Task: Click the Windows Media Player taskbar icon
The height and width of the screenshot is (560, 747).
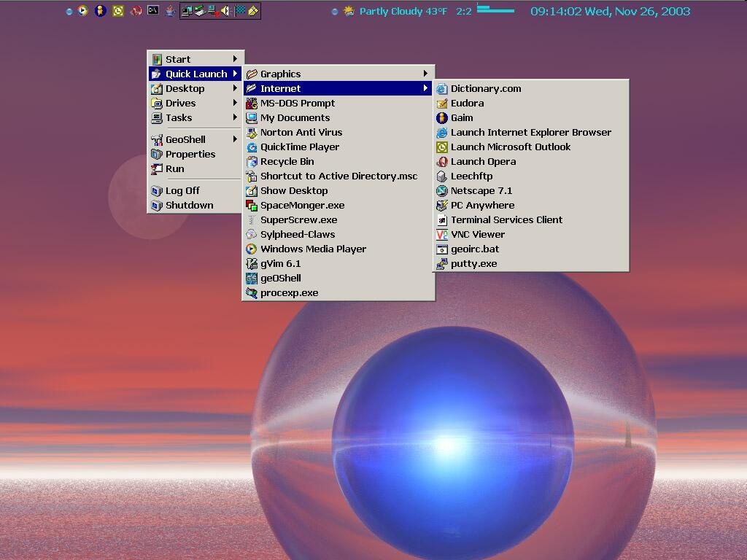Action: point(82,11)
